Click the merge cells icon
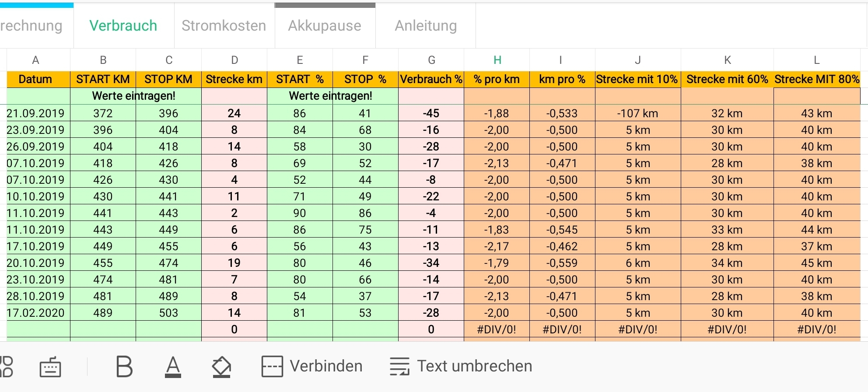 [272, 367]
